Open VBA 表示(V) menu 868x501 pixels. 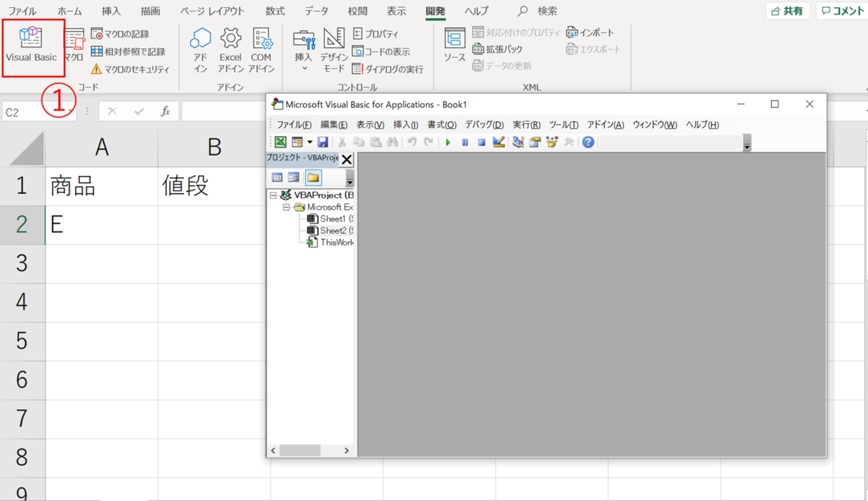pyautogui.click(x=370, y=125)
